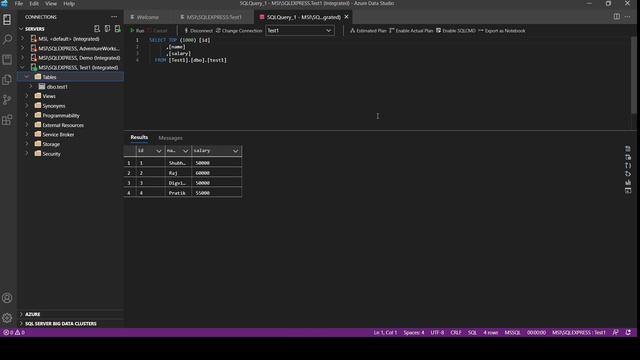This screenshot has height=360, width=640.
Task: Click Change Connection button
Action: (x=239, y=31)
